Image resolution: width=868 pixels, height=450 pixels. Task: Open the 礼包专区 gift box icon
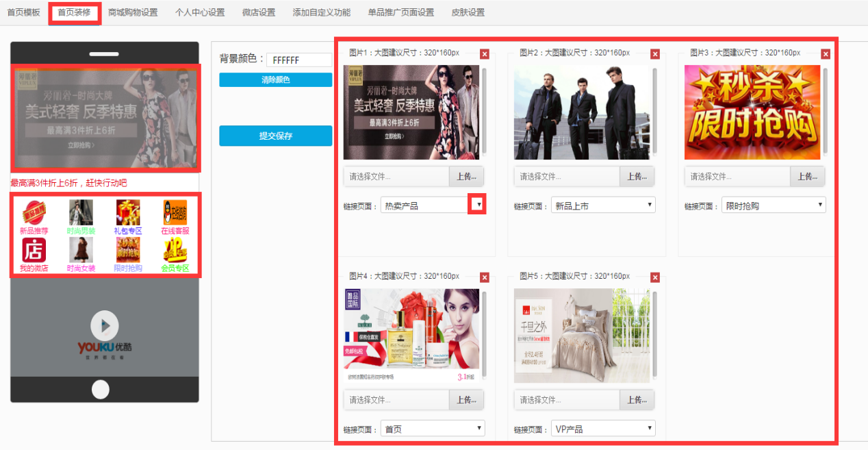pyautogui.click(x=128, y=212)
